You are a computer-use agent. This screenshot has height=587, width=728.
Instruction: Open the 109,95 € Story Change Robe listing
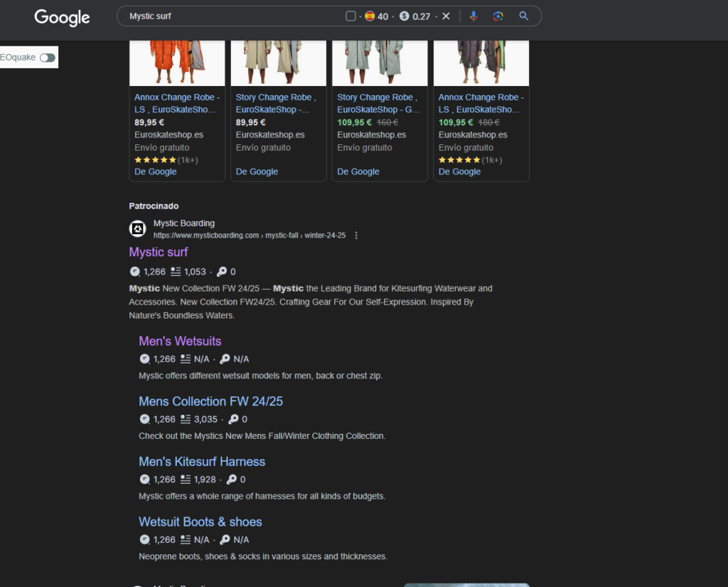(378, 102)
